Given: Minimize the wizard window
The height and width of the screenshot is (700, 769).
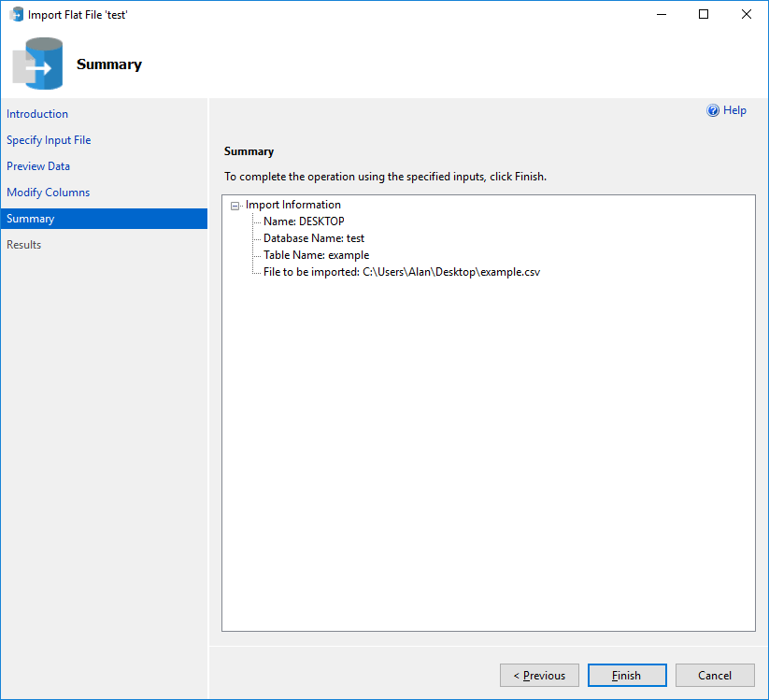Looking at the screenshot, I should coord(662,14).
